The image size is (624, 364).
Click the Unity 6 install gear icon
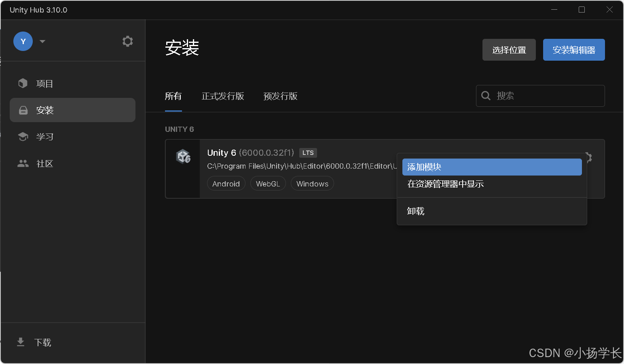coord(589,157)
